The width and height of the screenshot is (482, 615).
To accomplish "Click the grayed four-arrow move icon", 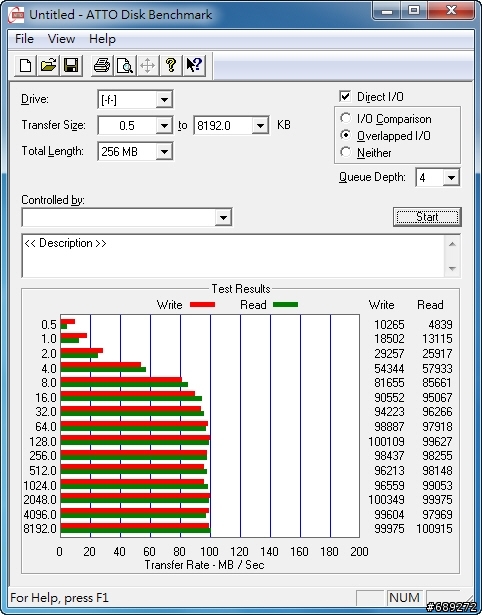I will point(147,65).
